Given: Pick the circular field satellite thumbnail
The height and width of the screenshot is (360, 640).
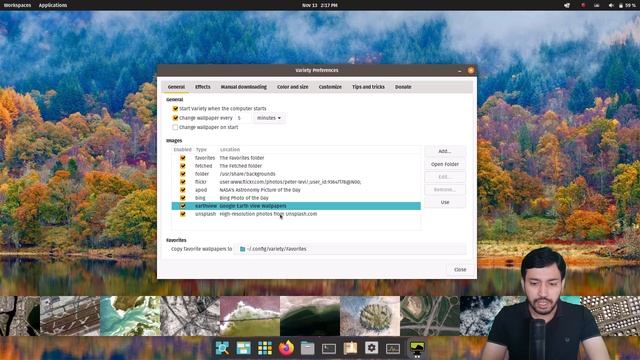Looking at the screenshot, I should tap(370, 316).
